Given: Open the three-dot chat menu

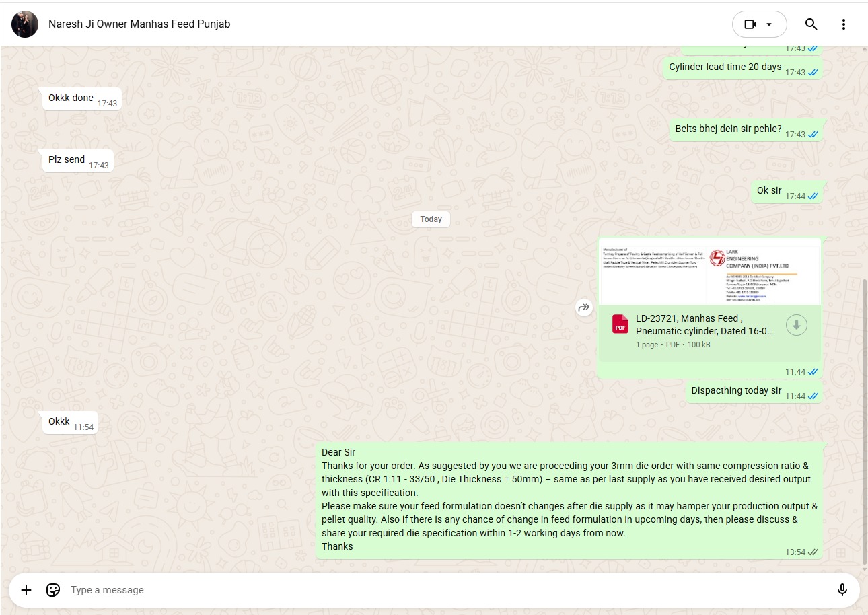Looking at the screenshot, I should (x=844, y=24).
